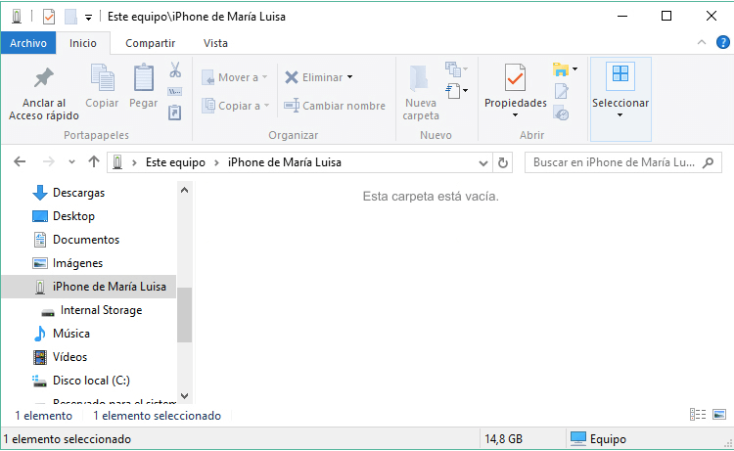Click the up-arrow parent folder button
The height and width of the screenshot is (451, 734).
94,162
